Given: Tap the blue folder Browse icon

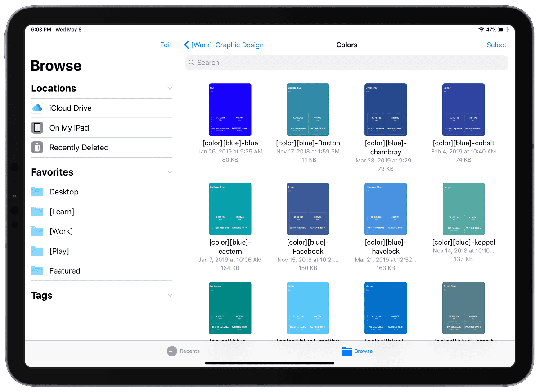Looking at the screenshot, I should (x=346, y=351).
